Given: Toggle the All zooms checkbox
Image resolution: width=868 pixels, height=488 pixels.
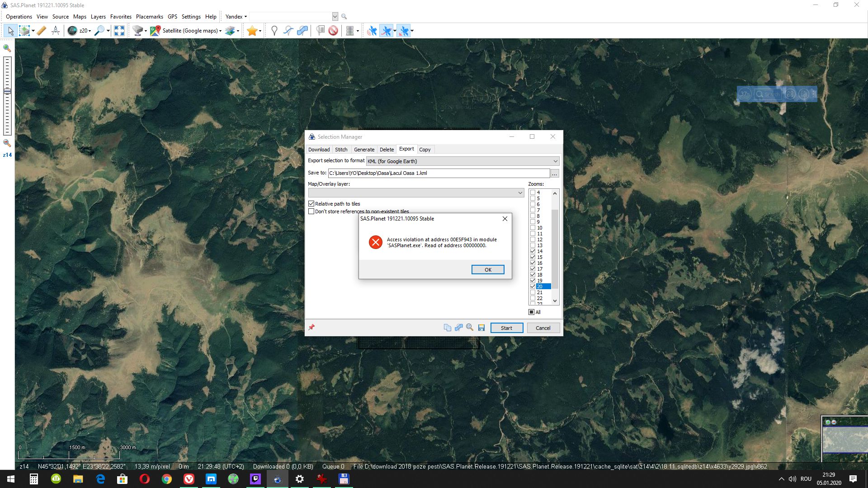Looking at the screenshot, I should (532, 312).
